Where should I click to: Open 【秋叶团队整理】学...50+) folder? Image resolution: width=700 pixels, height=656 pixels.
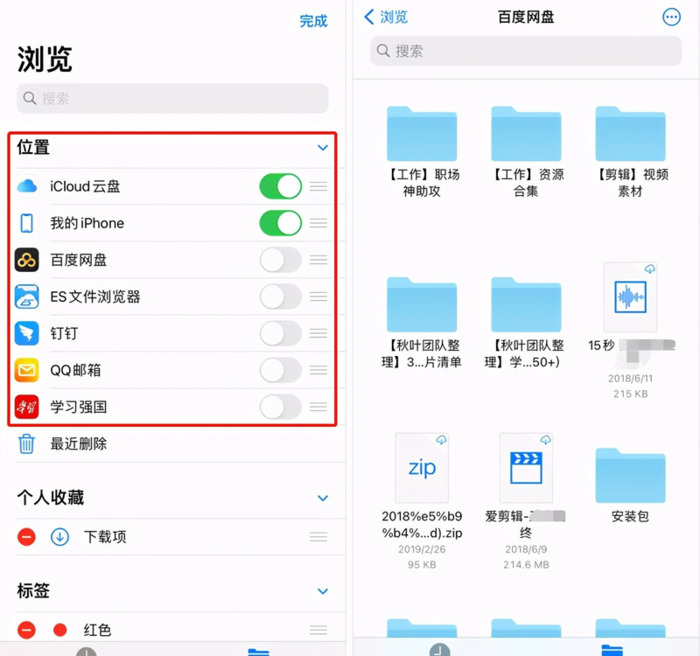coord(526,305)
